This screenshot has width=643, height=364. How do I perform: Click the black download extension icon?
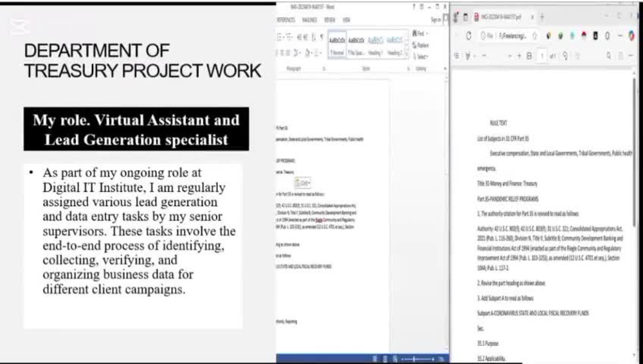click(x=595, y=36)
